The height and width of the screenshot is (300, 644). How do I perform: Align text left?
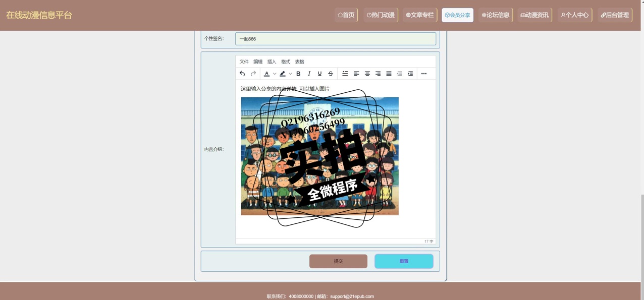point(356,74)
